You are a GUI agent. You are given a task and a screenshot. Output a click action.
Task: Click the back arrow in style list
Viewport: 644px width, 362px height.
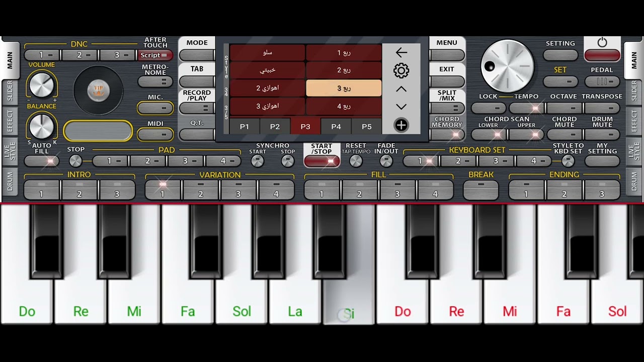401,52
